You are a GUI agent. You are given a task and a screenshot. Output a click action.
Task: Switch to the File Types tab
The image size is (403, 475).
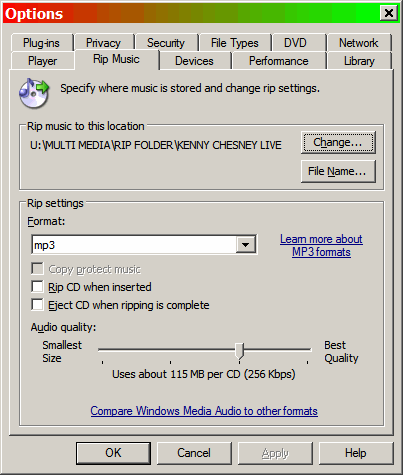[x=235, y=43]
